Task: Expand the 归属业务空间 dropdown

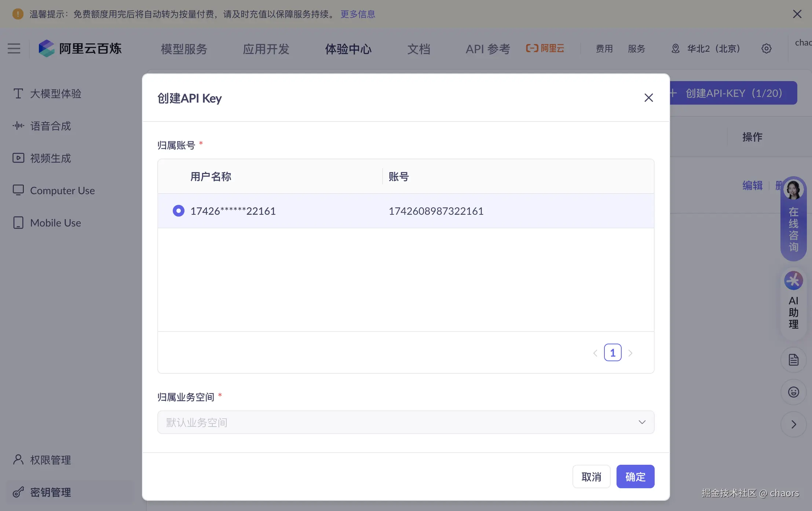Action: [x=406, y=422]
